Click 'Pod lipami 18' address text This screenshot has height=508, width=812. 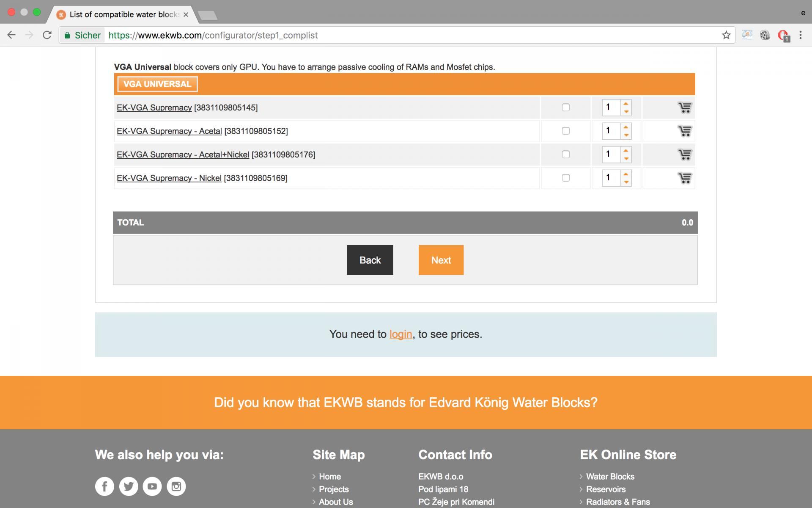pos(443,489)
